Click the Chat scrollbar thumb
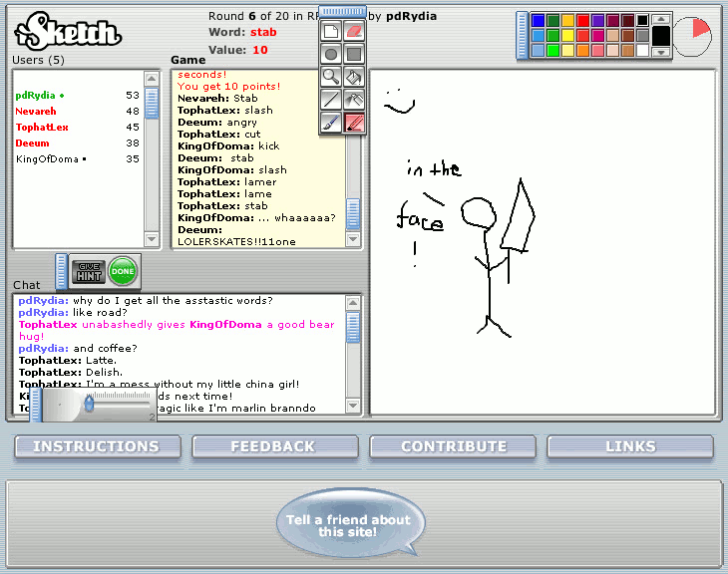The height and width of the screenshot is (574, 728). 353,327
